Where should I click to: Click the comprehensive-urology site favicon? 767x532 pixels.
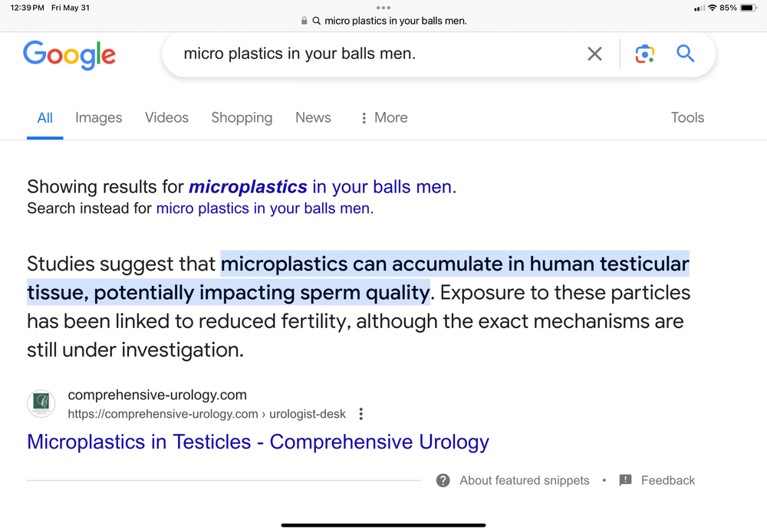pyautogui.click(x=41, y=403)
